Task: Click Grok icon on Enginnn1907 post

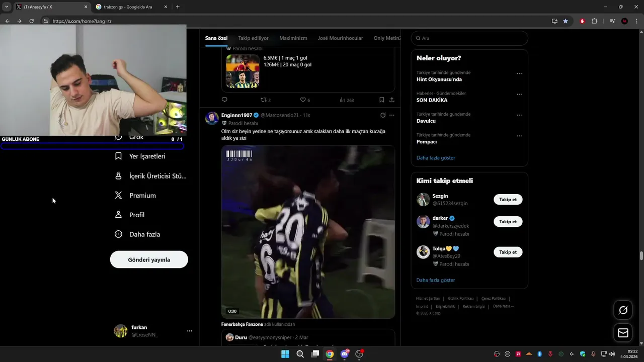Action: point(383,115)
